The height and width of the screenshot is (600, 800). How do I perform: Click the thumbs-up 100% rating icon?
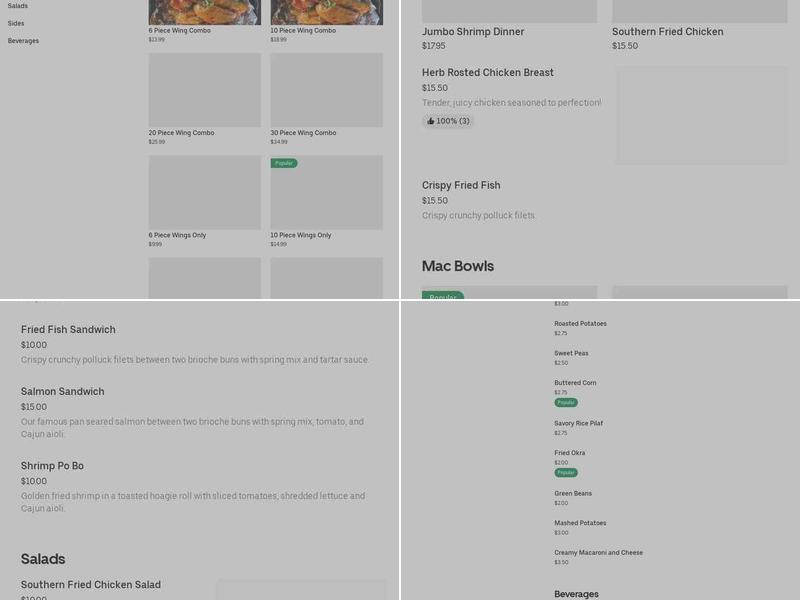point(431,121)
